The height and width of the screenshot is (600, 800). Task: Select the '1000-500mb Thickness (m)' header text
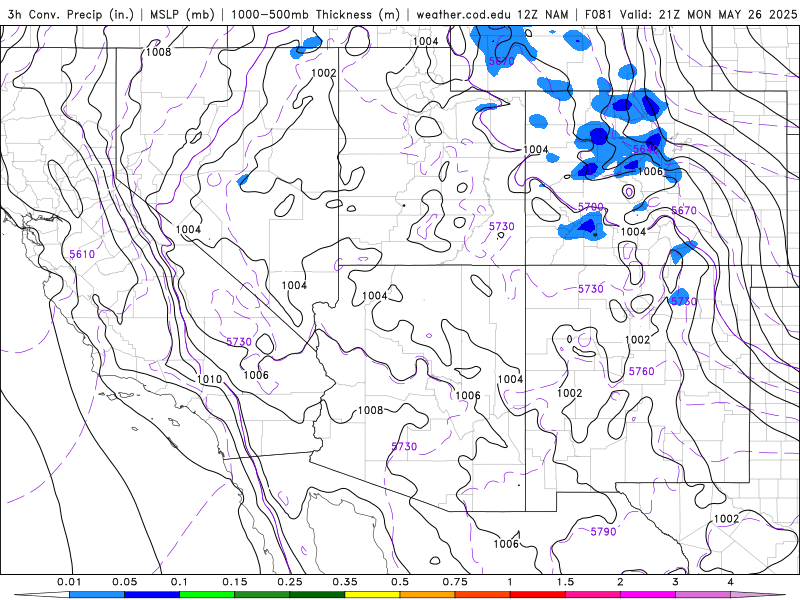pyautogui.click(x=315, y=14)
